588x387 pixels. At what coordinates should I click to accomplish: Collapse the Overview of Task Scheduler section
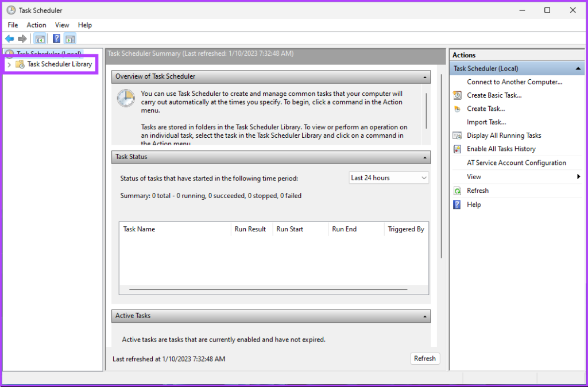point(425,76)
